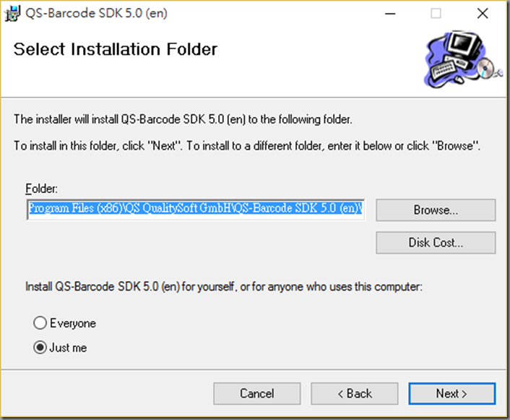This screenshot has height=420, width=510.
Task: Click the 'installer will install' description text
Action: pyautogui.click(x=183, y=119)
